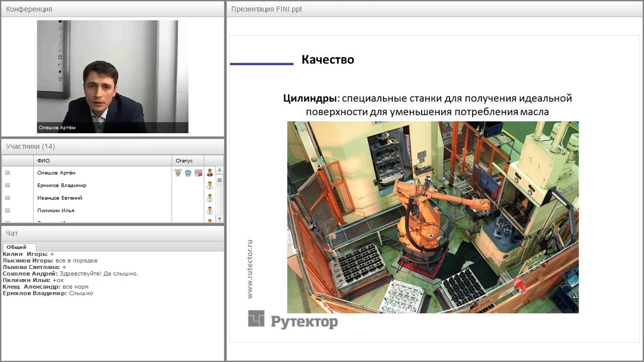Click the microphone status icon for Олешов Артём
The image size is (644, 362).
tap(178, 172)
